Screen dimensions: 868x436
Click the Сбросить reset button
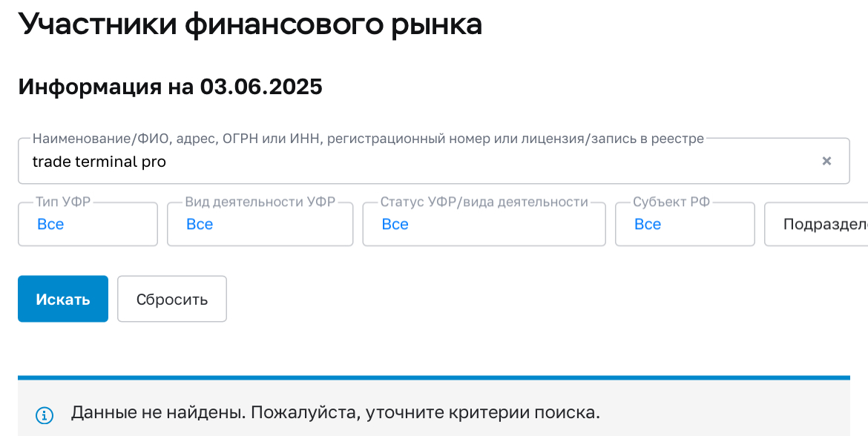coord(172,300)
